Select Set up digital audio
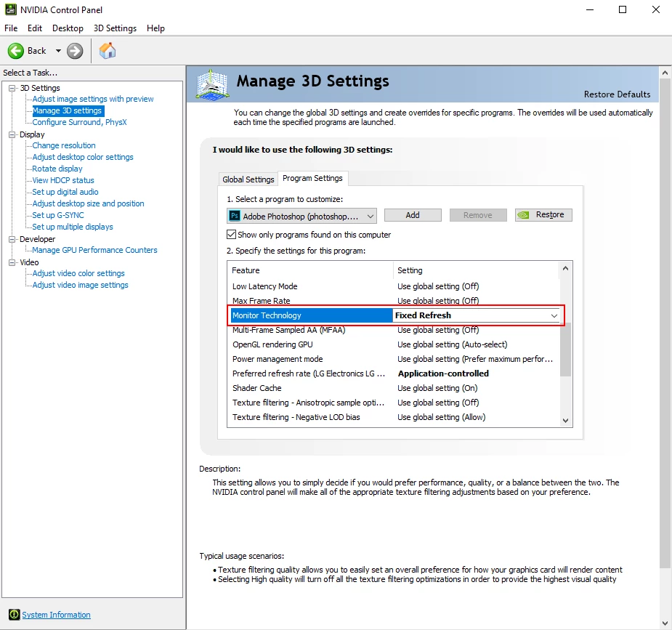672x630 pixels. click(65, 192)
